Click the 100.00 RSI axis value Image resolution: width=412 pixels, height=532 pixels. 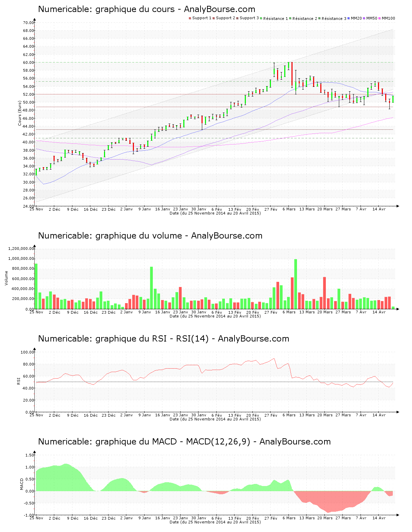(27, 352)
